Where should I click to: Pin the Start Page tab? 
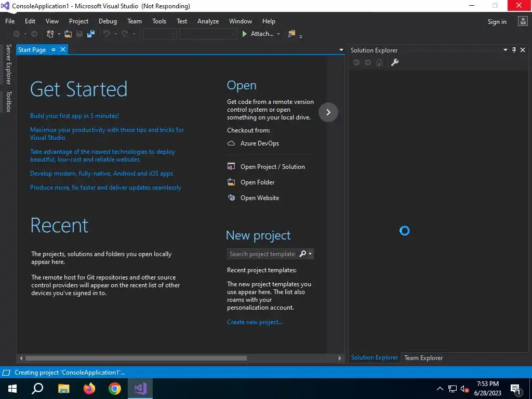point(54,49)
